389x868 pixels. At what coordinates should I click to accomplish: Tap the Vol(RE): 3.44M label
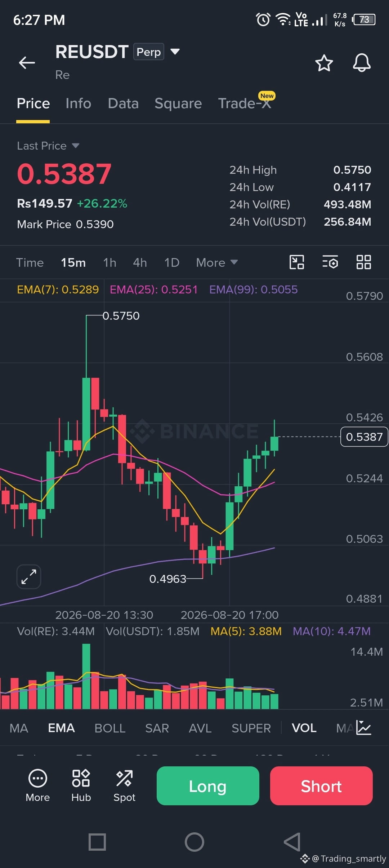coord(56,631)
